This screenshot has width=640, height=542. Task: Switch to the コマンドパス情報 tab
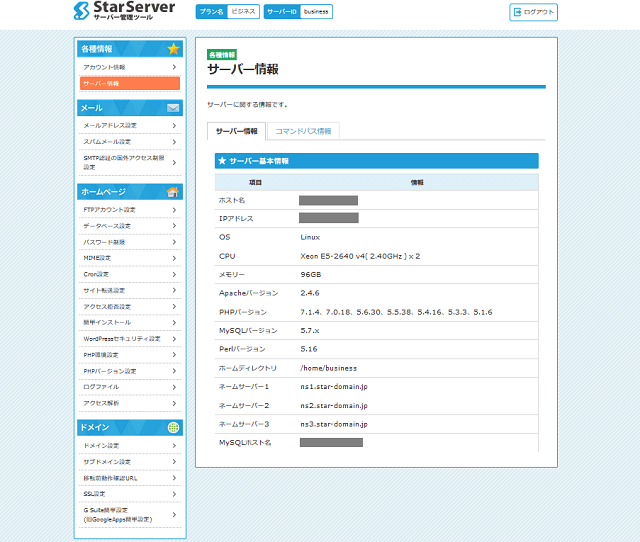pos(303,131)
